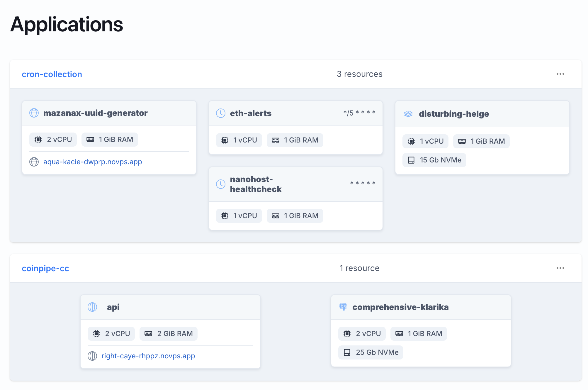
Task: Click the clock icon on eth-alerts card
Action: 221,113
